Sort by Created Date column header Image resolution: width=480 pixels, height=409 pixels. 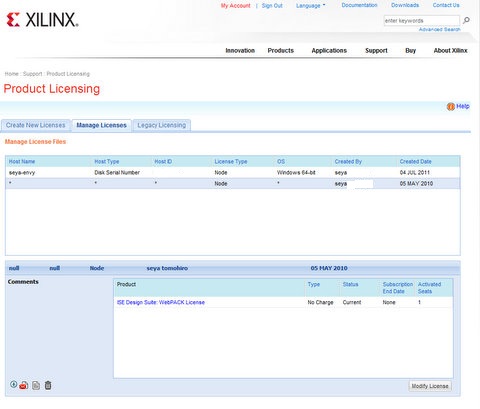point(416,162)
